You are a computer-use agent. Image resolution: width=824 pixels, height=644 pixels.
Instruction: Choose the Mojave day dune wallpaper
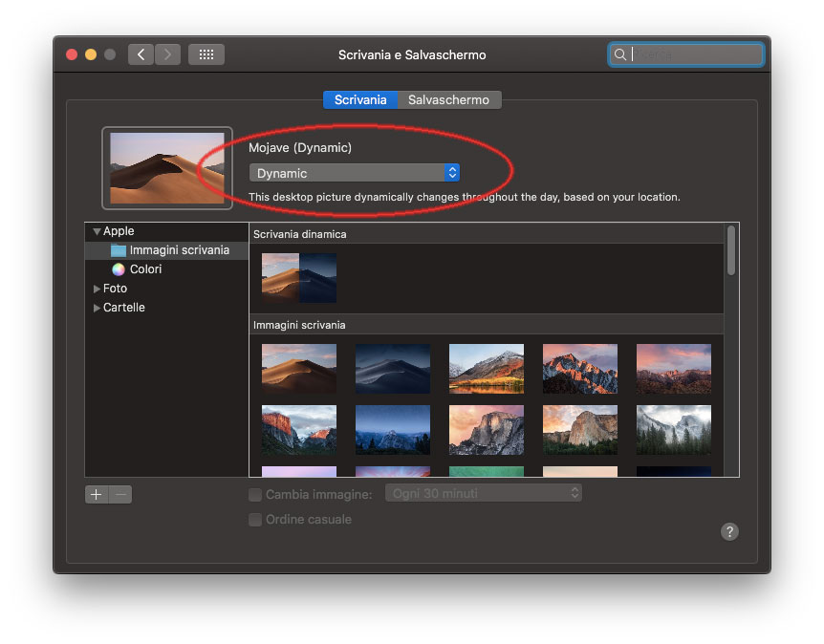[x=299, y=369]
